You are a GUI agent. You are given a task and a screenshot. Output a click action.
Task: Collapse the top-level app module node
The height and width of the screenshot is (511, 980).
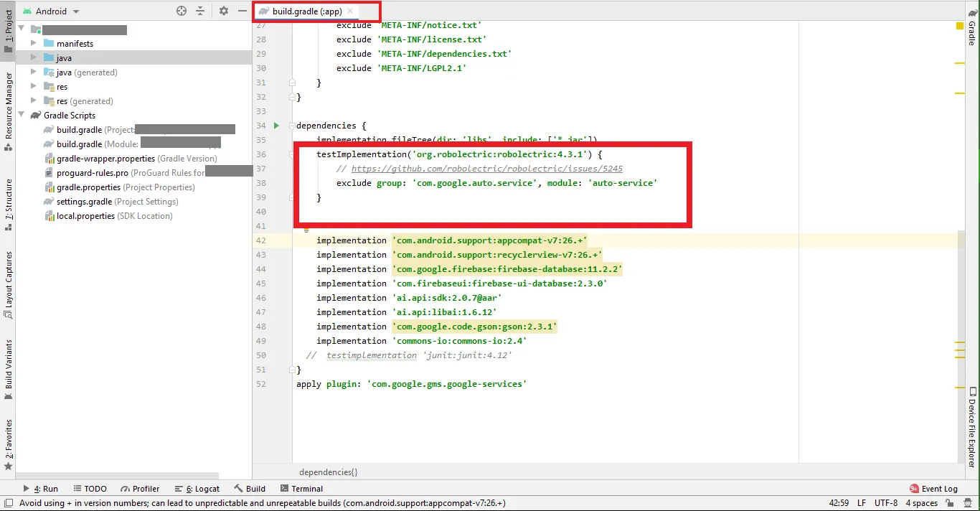[22, 29]
